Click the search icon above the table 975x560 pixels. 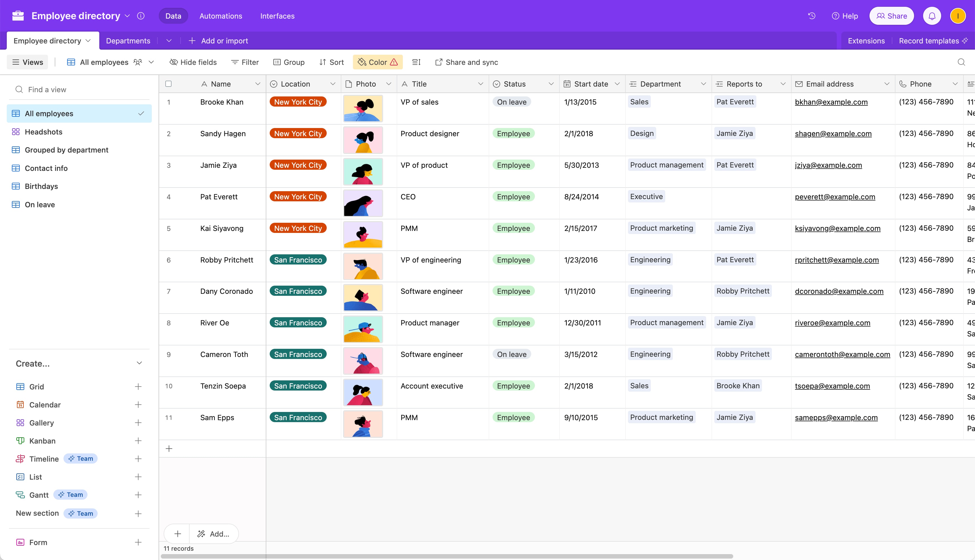pyautogui.click(x=961, y=62)
